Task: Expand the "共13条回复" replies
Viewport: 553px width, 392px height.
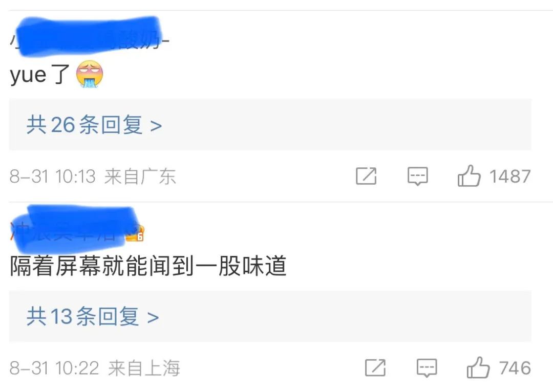Action: pyautogui.click(x=270, y=316)
